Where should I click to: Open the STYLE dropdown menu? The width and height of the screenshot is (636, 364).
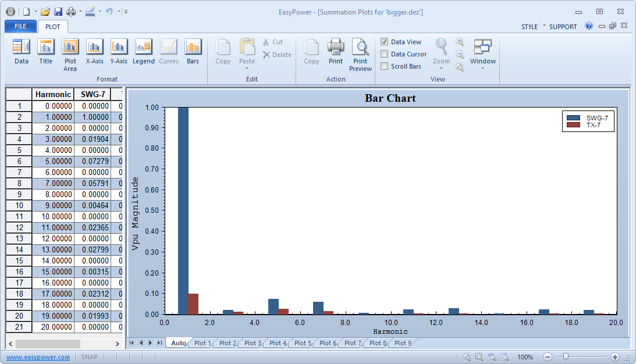(x=530, y=27)
